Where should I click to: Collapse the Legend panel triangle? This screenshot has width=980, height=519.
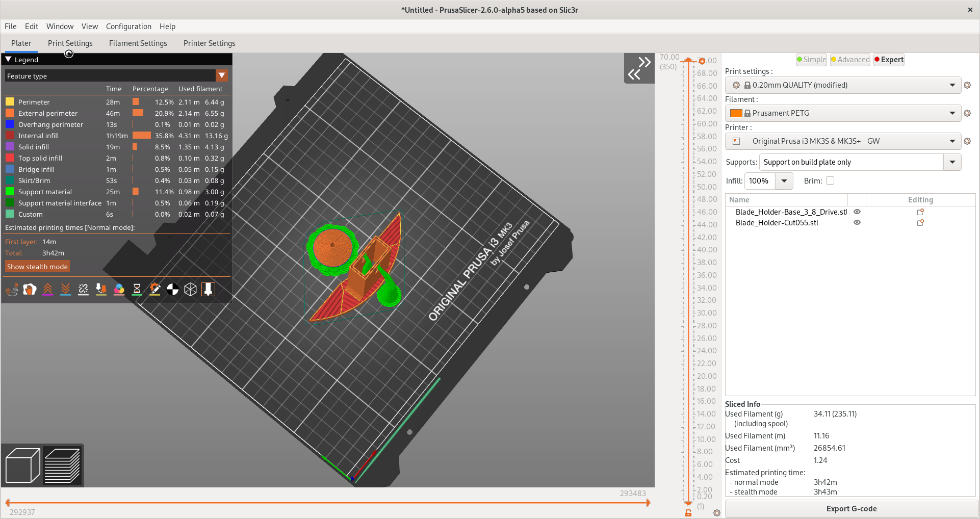pyautogui.click(x=8, y=60)
